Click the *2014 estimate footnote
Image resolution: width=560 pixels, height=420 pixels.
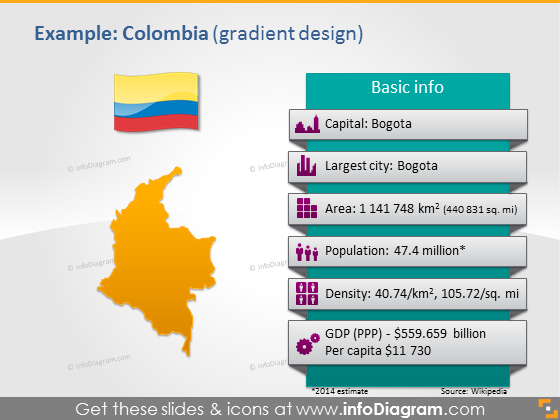pyautogui.click(x=340, y=391)
